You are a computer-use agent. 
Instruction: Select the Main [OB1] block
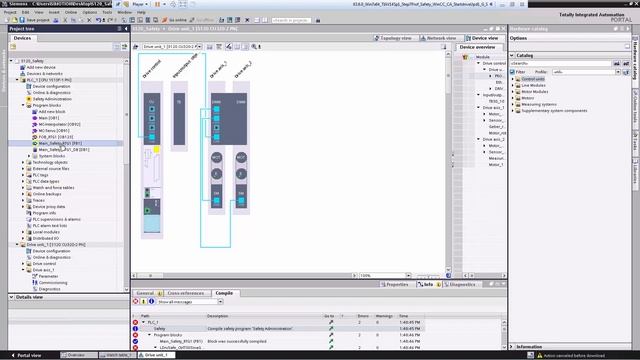(x=49, y=118)
